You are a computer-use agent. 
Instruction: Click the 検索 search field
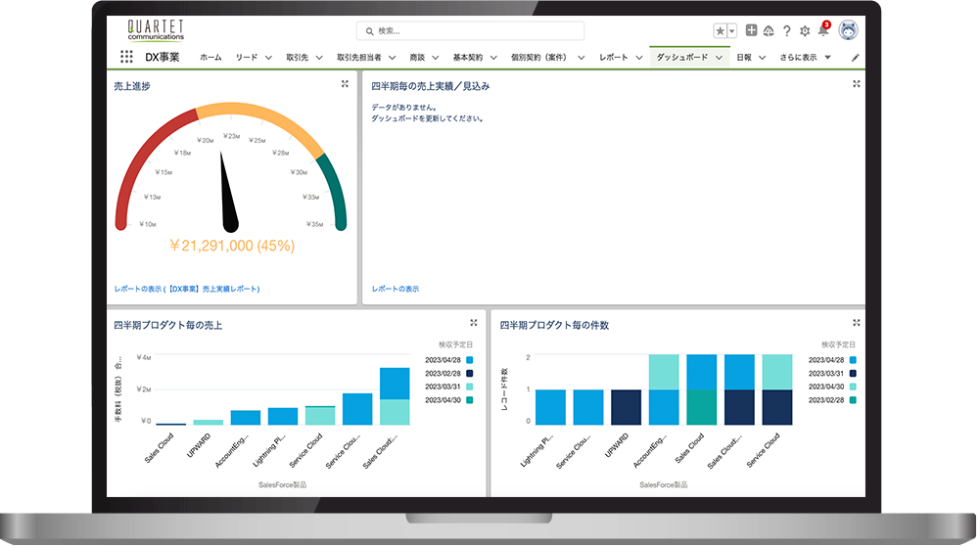[470, 31]
